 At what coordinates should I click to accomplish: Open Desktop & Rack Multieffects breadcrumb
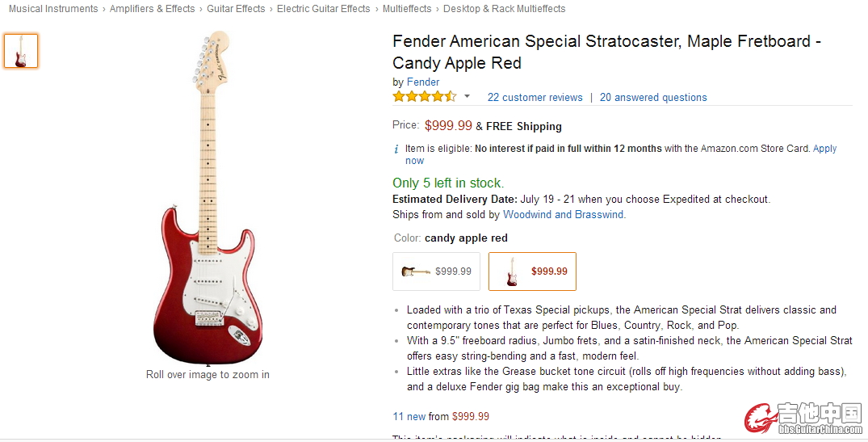504,9
